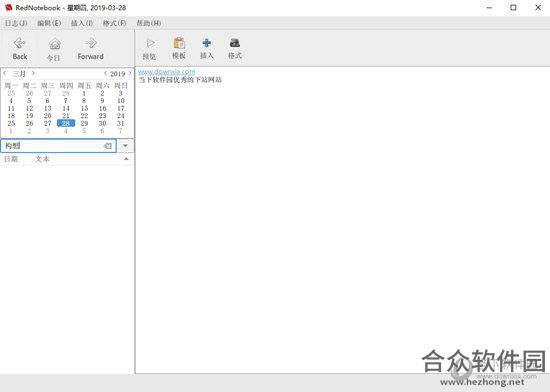
Task: Select March 10 in the calendar
Action: pos(121,101)
